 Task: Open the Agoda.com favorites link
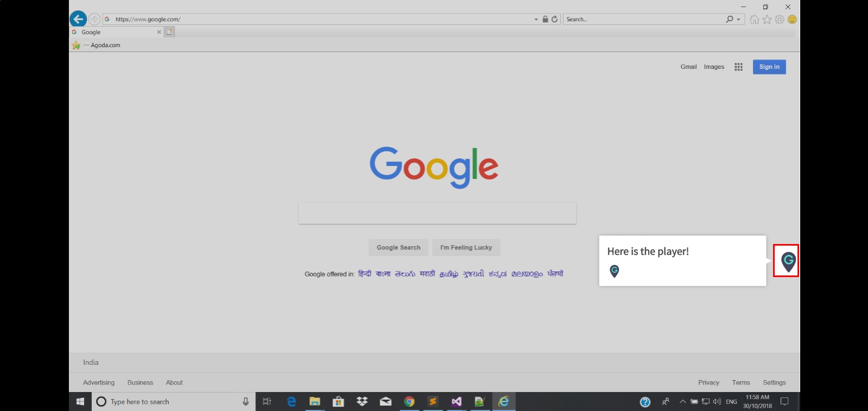pyautogui.click(x=102, y=45)
